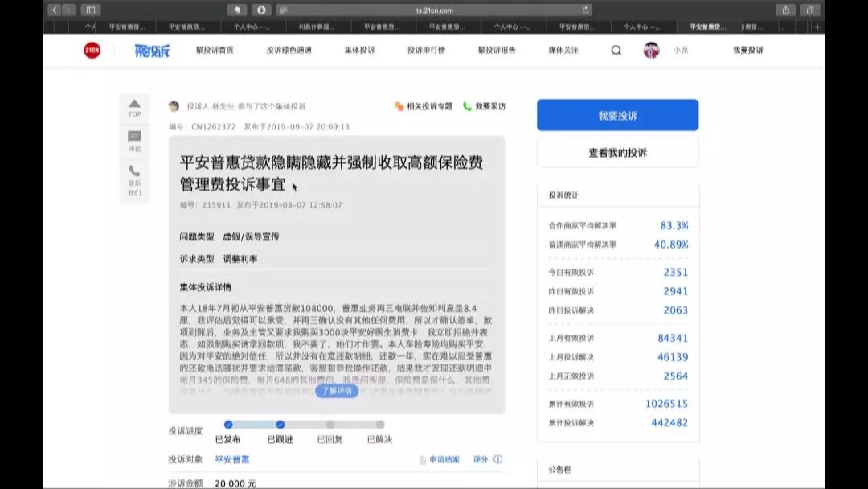Image resolution: width=868 pixels, height=489 pixels.
Task: Click last month's valid complaints value 84341
Action: click(x=673, y=338)
